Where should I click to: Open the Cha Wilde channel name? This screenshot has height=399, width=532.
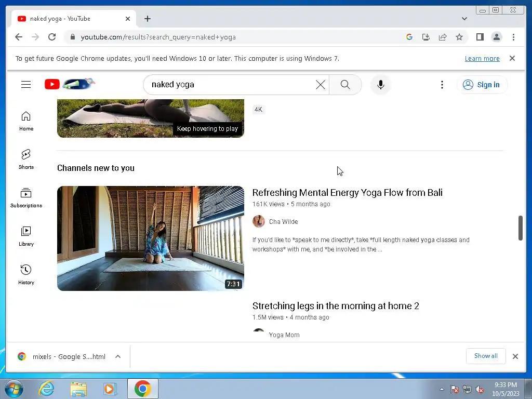(283, 221)
